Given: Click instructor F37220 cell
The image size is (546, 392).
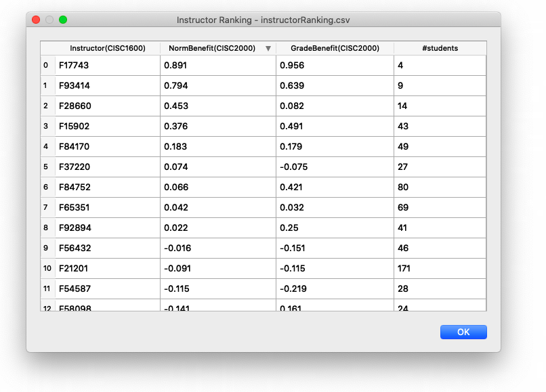Looking at the screenshot, I should pyautogui.click(x=107, y=167).
